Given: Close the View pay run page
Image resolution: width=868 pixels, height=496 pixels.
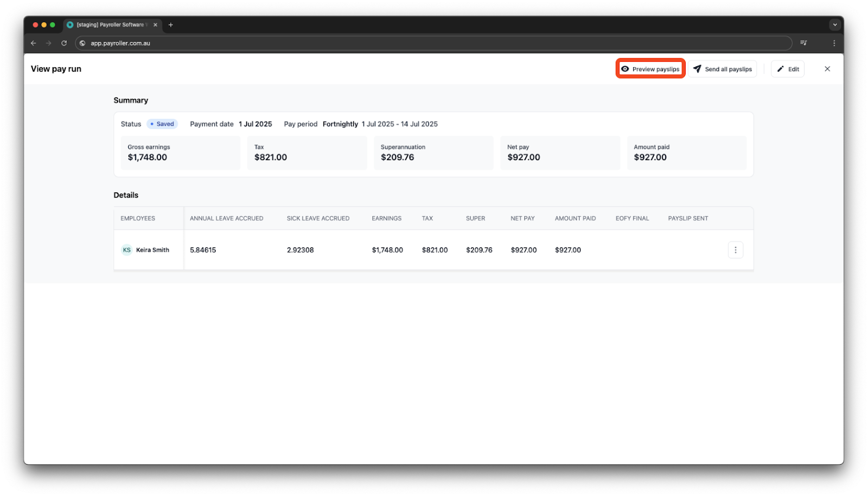Looking at the screenshot, I should point(827,69).
